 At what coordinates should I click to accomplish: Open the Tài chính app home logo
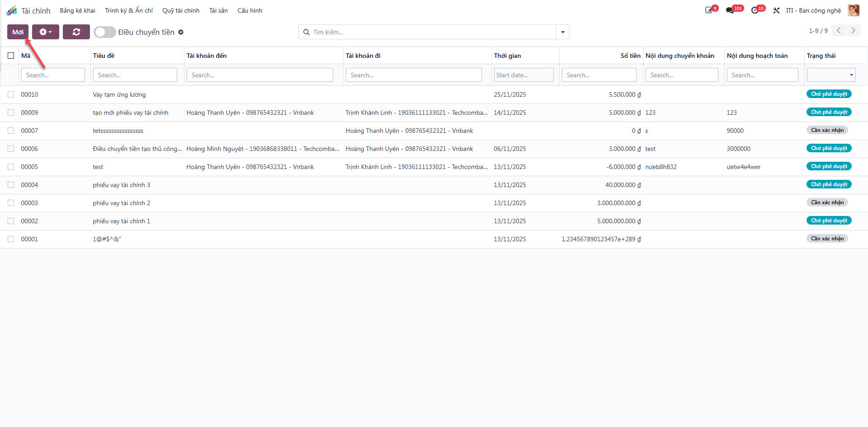[x=12, y=10]
